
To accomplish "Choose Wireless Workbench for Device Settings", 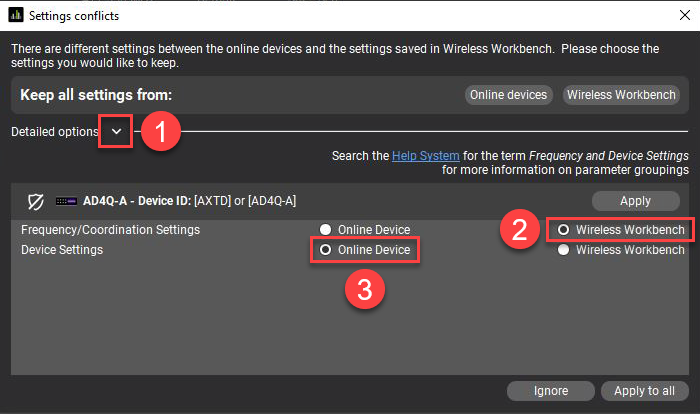I will pyautogui.click(x=563, y=250).
